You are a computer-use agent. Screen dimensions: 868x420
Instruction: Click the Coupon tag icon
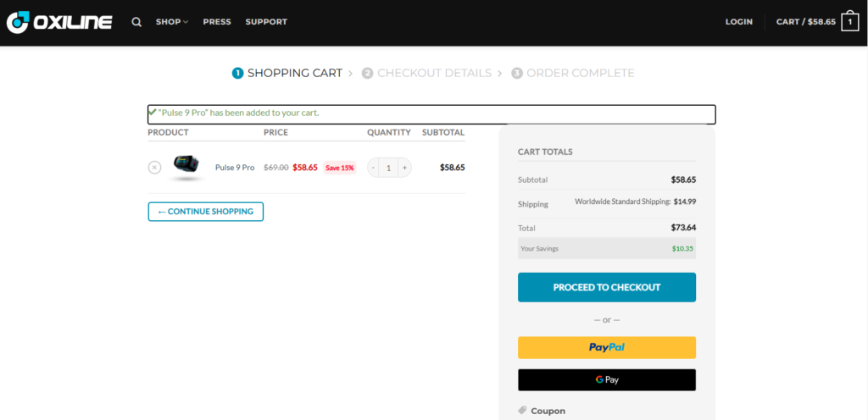(522, 411)
